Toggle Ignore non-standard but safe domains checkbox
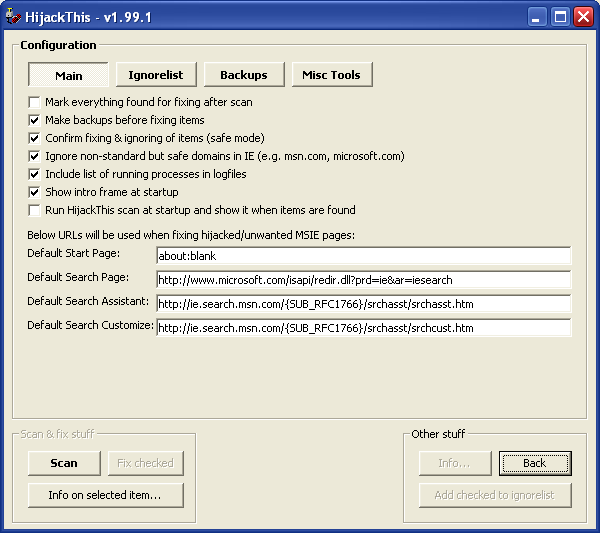Image resolution: width=600 pixels, height=533 pixels. 34,156
